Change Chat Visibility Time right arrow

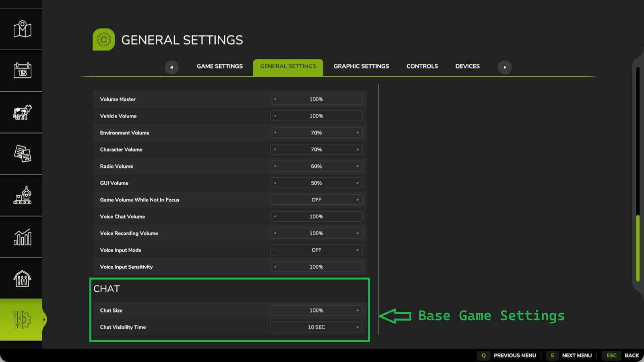pos(357,327)
